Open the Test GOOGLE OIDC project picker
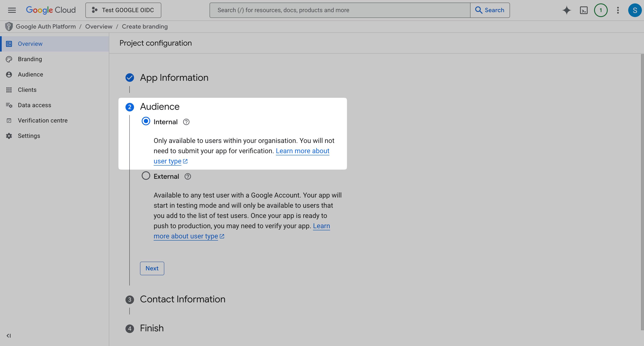The height and width of the screenshot is (346, 644). [x=123, y=10]
